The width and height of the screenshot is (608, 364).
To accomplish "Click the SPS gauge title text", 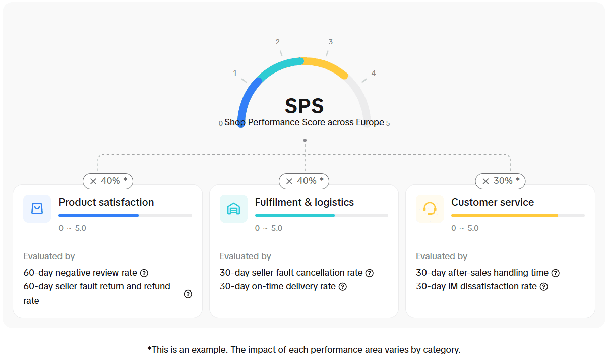I will [x=304, y=106].
